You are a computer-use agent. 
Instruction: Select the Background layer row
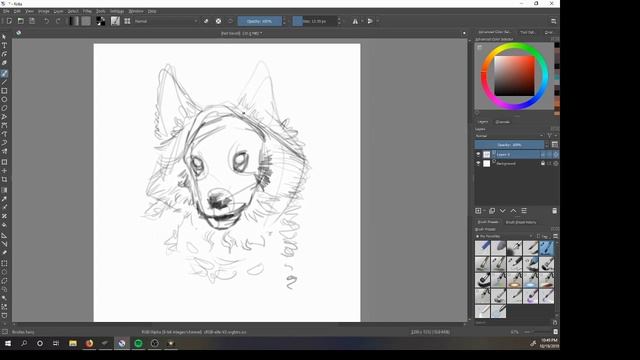coord(516,163)
